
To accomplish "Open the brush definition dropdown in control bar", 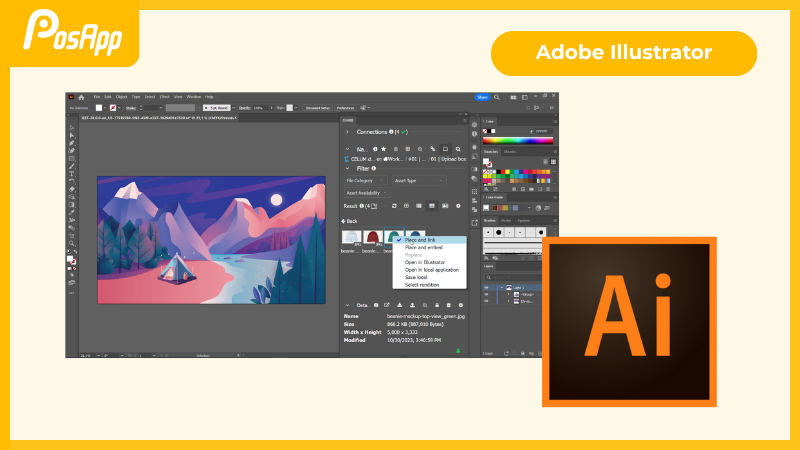I will (234, 108).
